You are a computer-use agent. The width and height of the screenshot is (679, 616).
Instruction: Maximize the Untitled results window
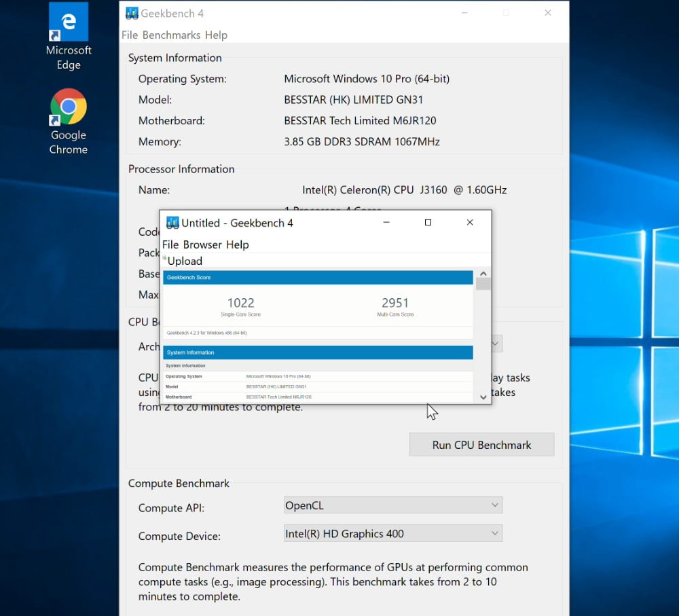click(428, 222)
